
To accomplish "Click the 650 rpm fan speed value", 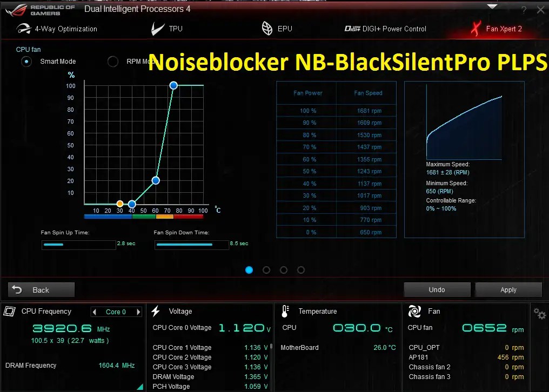I will point(371,232).
